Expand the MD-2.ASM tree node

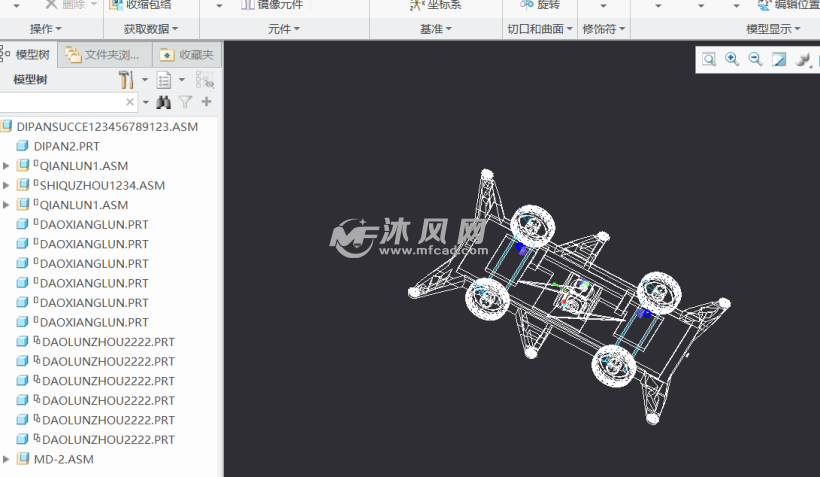point(6,459)
